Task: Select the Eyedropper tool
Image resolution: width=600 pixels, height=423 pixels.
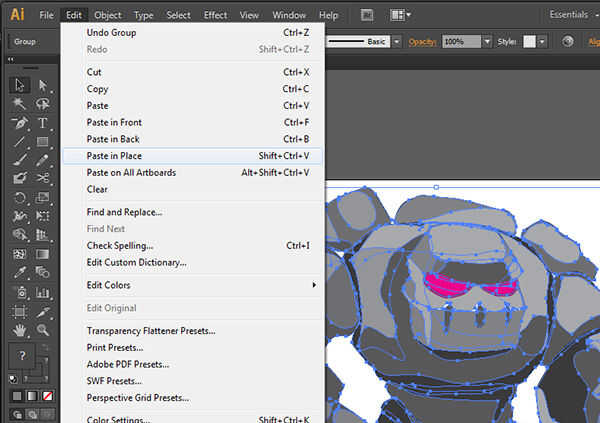Action: click(x=19, y=273)
